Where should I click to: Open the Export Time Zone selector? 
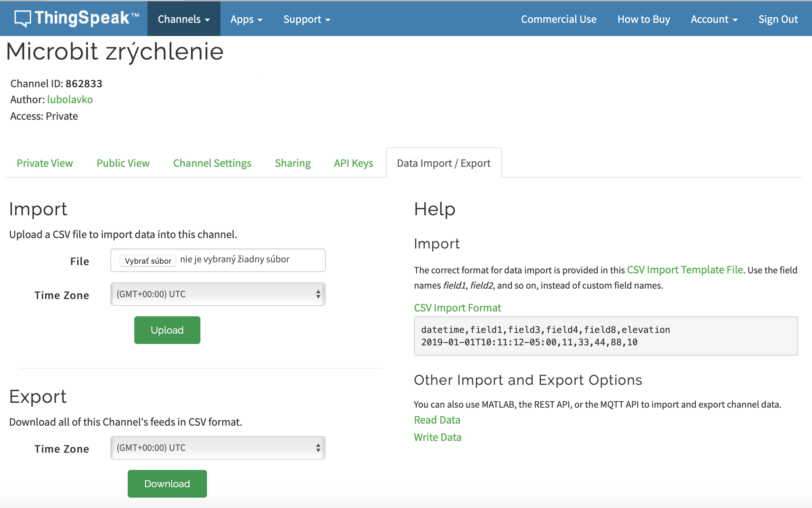coord(218,448)
